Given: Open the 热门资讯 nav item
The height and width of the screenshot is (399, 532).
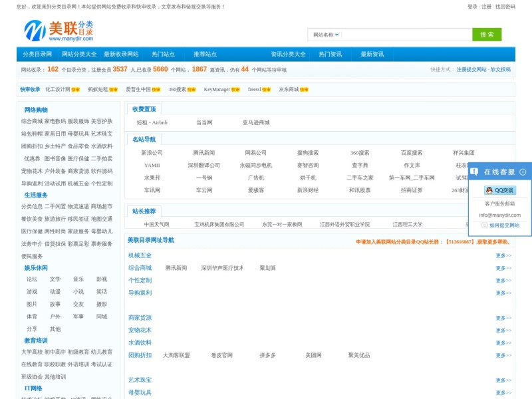Looking at the screenshot, I should 331,55.
